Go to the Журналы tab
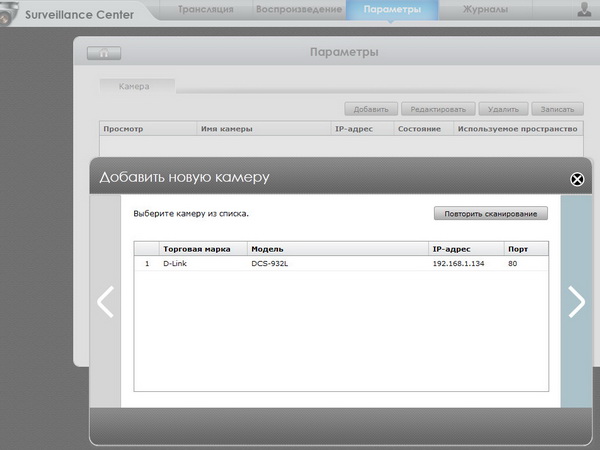This screenshot has width=600, height=450. (485, 10)
